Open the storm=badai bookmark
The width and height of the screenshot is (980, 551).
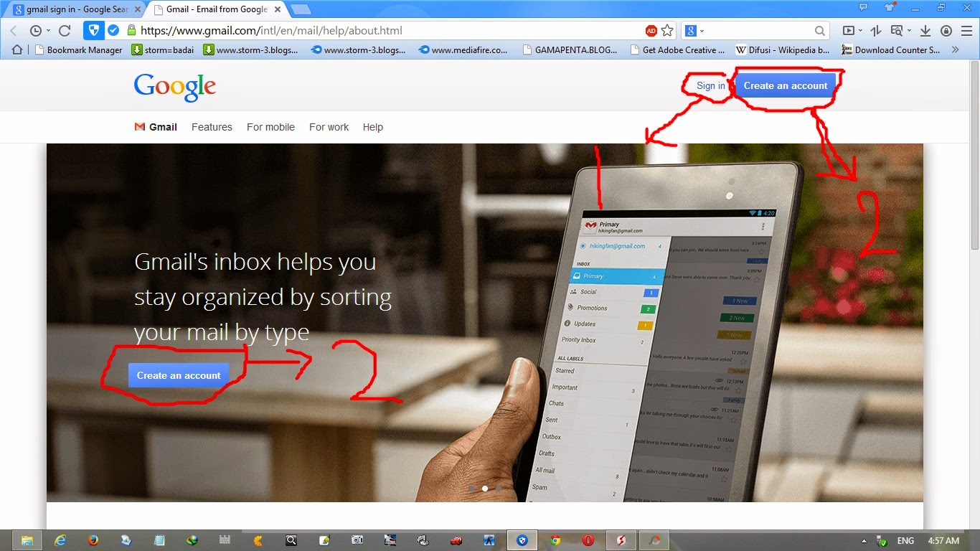click(163, 50)
